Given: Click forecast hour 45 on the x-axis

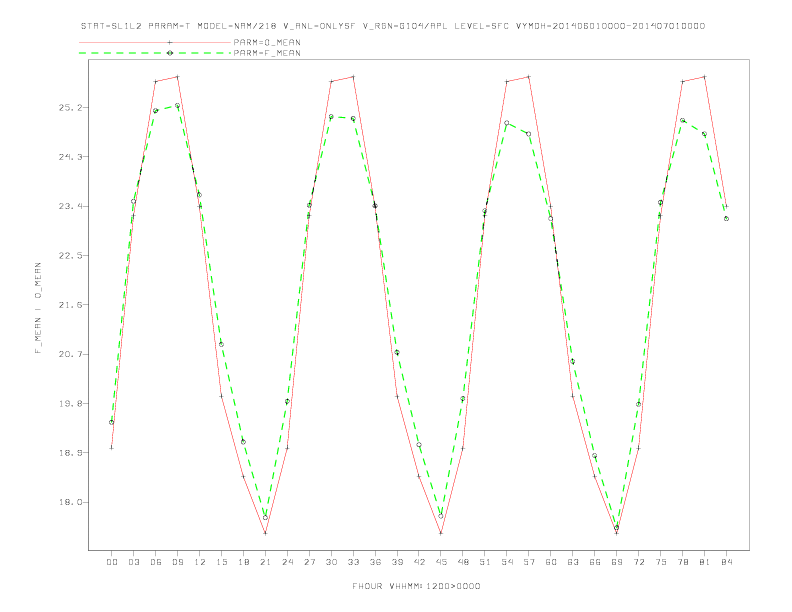Looking at the screenshot, I should pos(441,562).
